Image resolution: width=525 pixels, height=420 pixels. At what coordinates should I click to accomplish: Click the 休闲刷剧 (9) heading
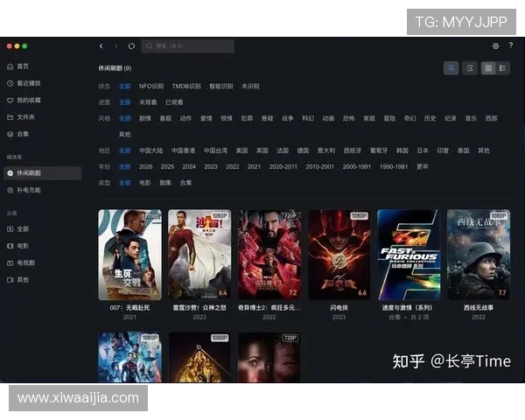[x=115, y=68]
